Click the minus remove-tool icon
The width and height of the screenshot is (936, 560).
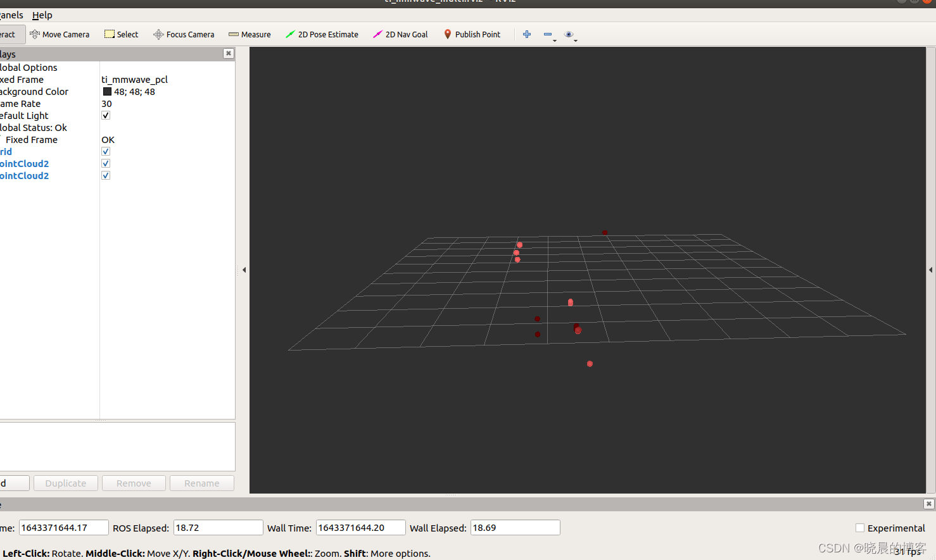click(548, 34)
